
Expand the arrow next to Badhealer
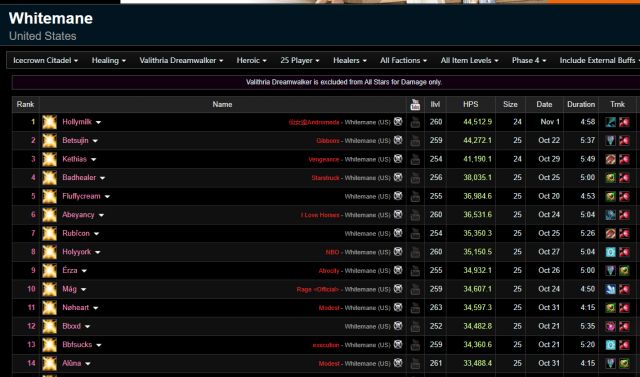(102, 178)
